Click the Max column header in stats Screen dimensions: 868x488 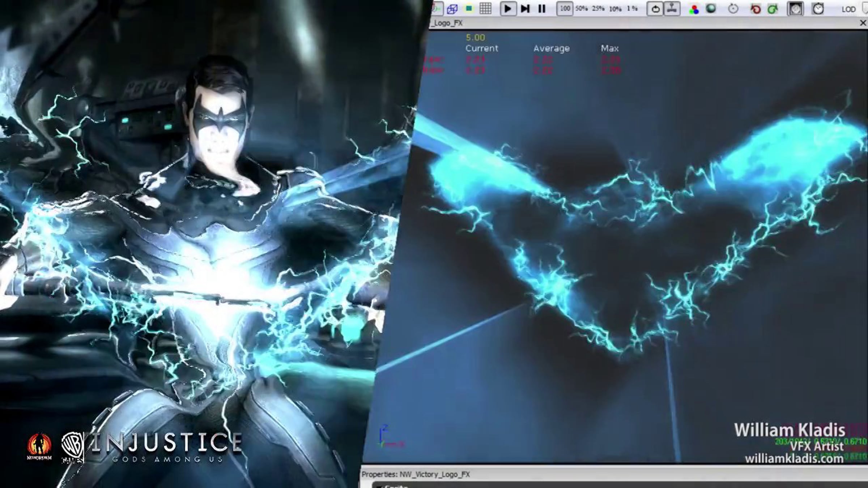tap(610, 48)
